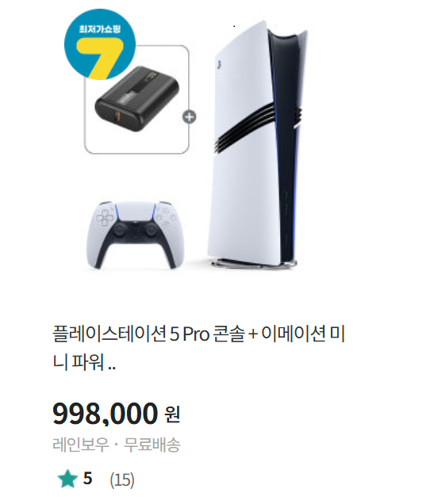This screenshot has height=504, width=430.
Task: Open the bundled mini power bank thumbnail
Action: [x=136, y=100]
